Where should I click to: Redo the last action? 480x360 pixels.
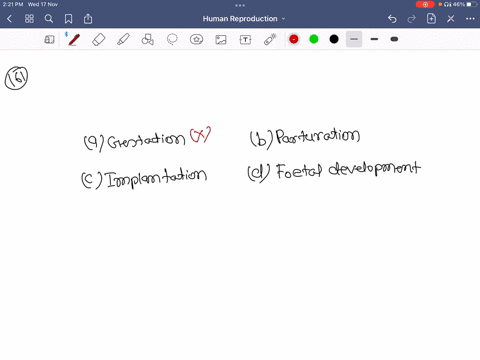[x=412, y=19]
